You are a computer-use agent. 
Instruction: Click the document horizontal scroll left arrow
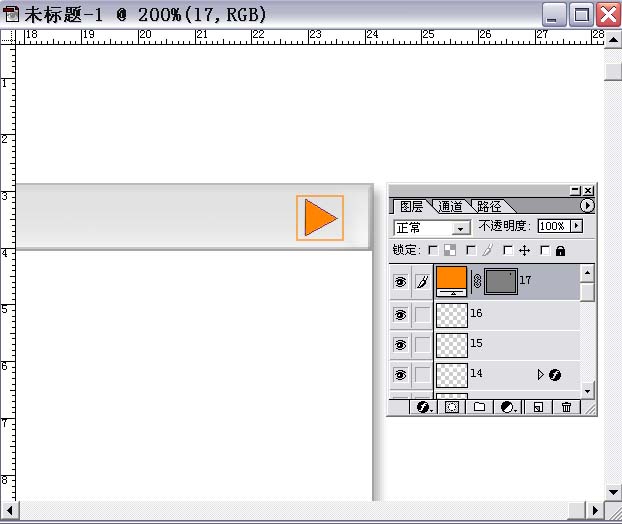pos(10,510)
